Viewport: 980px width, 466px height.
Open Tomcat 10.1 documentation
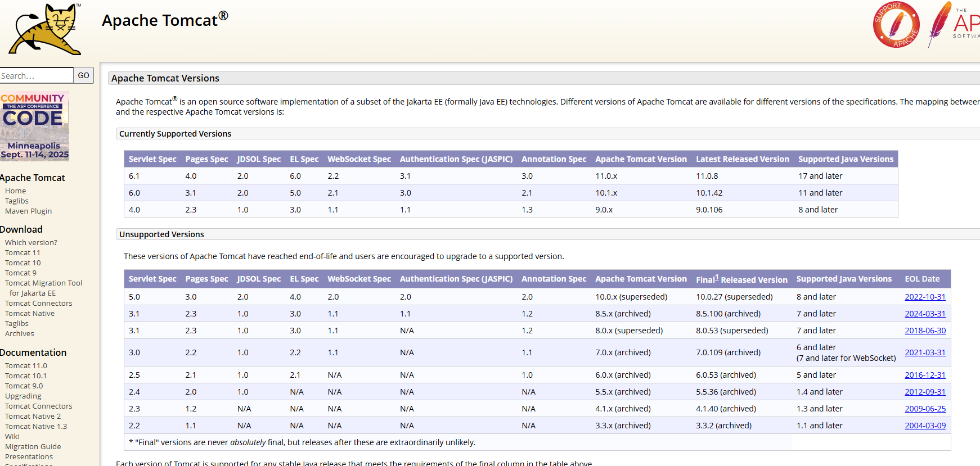point(26,376)
